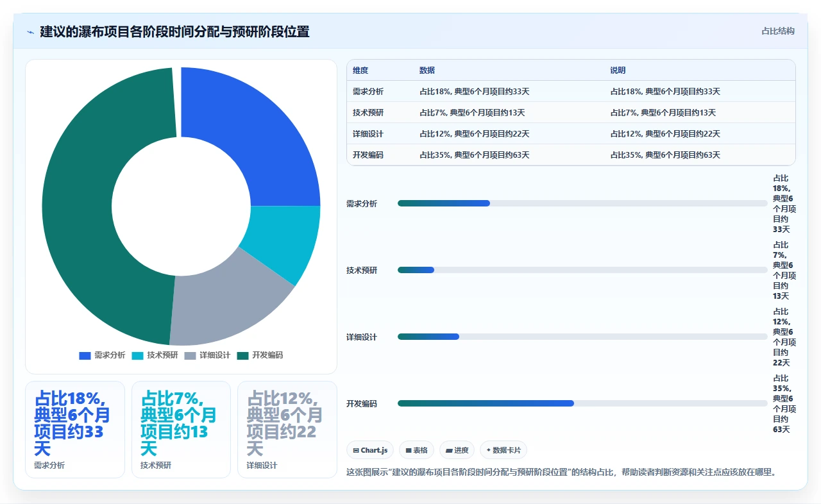
Task: Toggle the 详细设计 legend swatch
Action: tap(190, 355)
